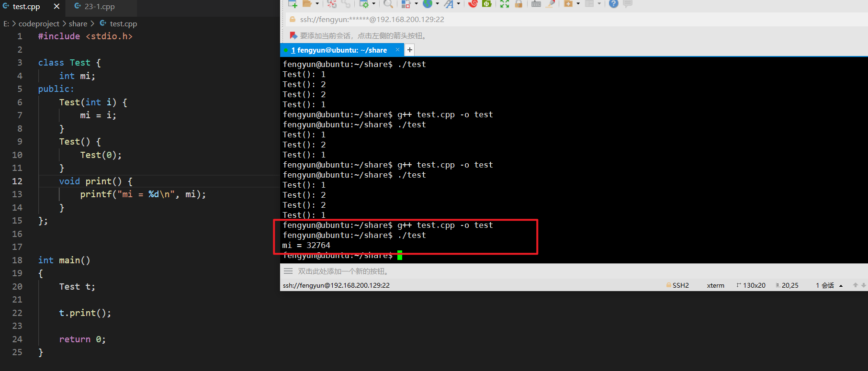Image resolution: width=868 pixels, height=371 pixels.
Task: Click the font letter A icon
Action: (449, 4)
